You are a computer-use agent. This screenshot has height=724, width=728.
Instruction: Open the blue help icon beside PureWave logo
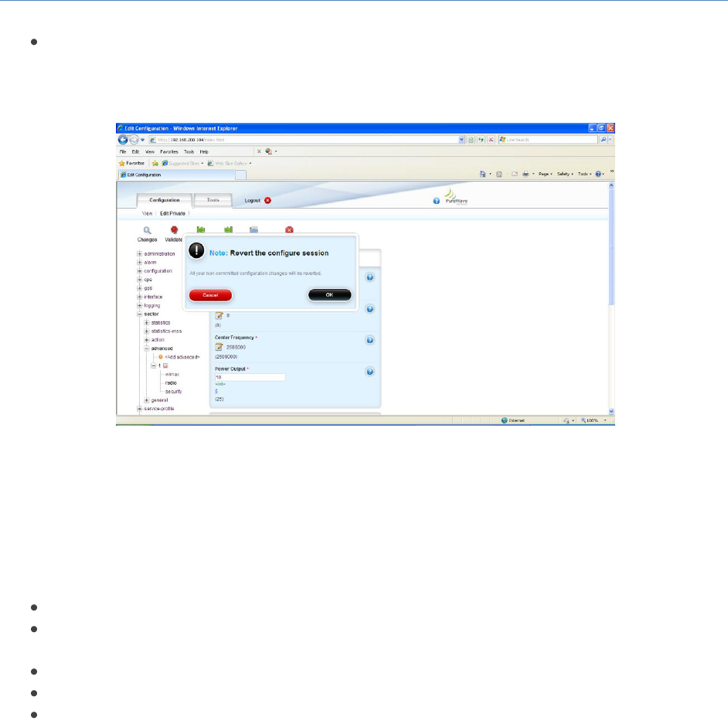[x=437, y=201]
